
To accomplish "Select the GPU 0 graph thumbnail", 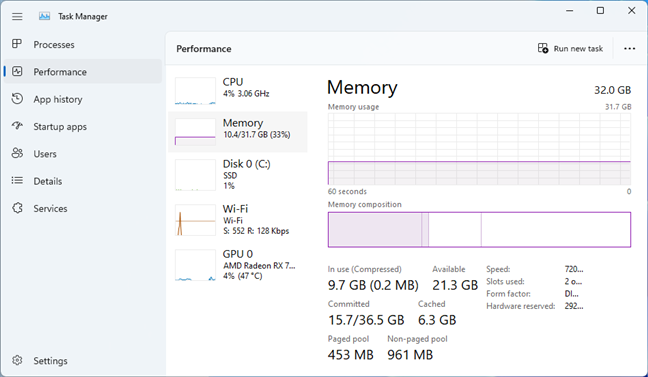I will 195,265.
